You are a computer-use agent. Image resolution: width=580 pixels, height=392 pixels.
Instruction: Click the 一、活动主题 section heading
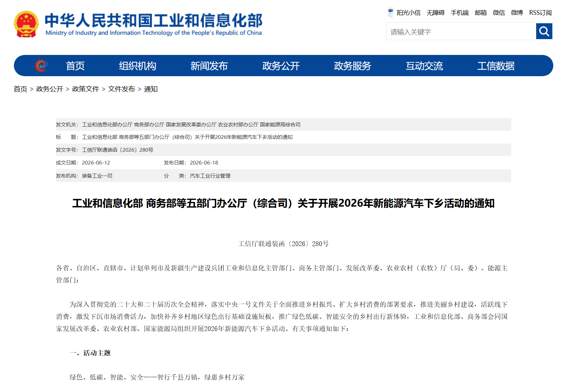tap(90, 353)
